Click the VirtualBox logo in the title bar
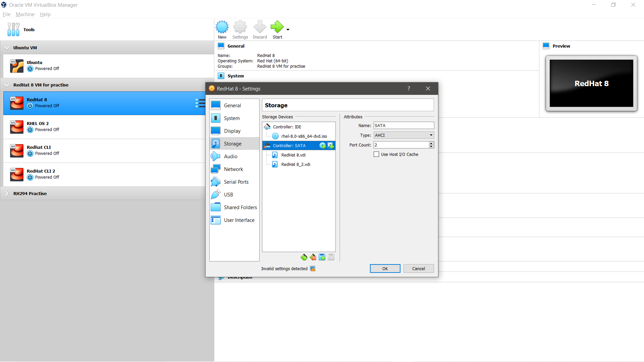Screen dimensions: 644x362 [4, 5]
